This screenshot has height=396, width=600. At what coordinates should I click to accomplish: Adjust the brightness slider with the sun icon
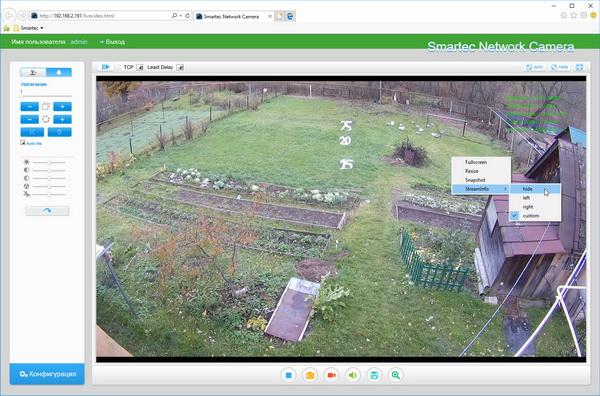(49, 163)
